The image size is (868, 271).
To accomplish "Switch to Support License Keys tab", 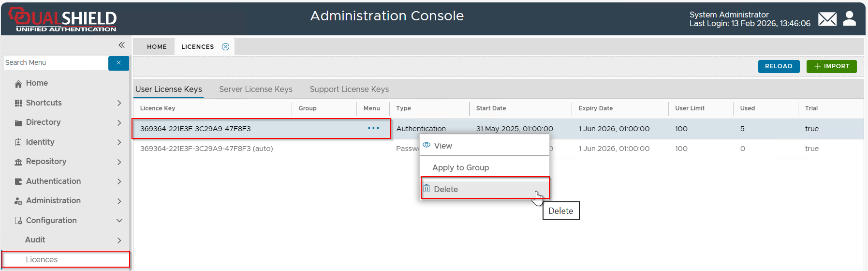I will [349, 90].
